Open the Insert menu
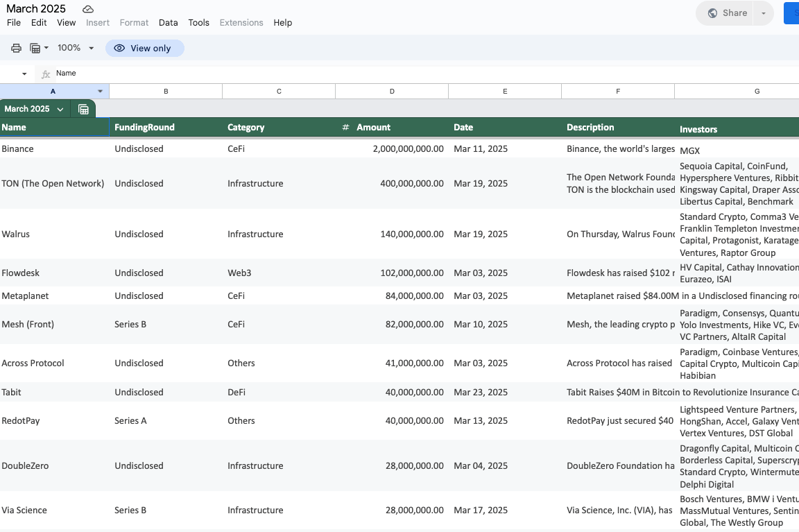The width and height of the screenshot is (799, 532). 98,22
